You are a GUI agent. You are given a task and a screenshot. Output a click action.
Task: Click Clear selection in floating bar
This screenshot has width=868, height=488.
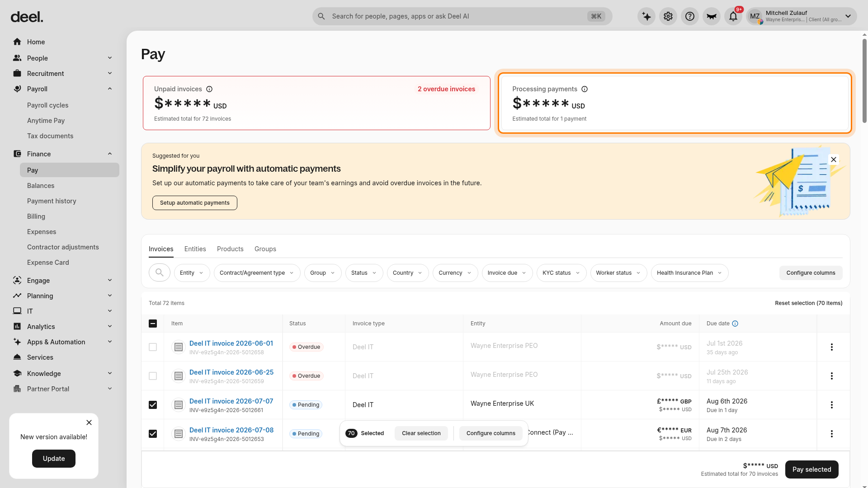(421, 433)
